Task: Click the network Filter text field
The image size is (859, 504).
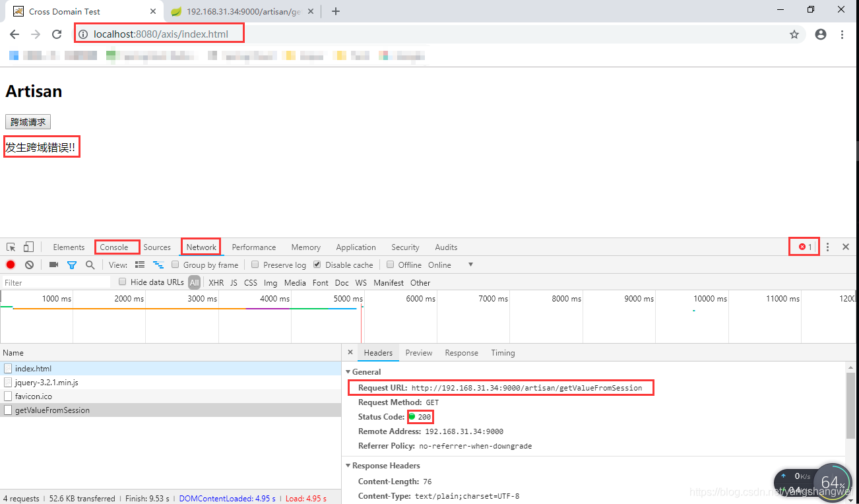Action: pos(56,282)
